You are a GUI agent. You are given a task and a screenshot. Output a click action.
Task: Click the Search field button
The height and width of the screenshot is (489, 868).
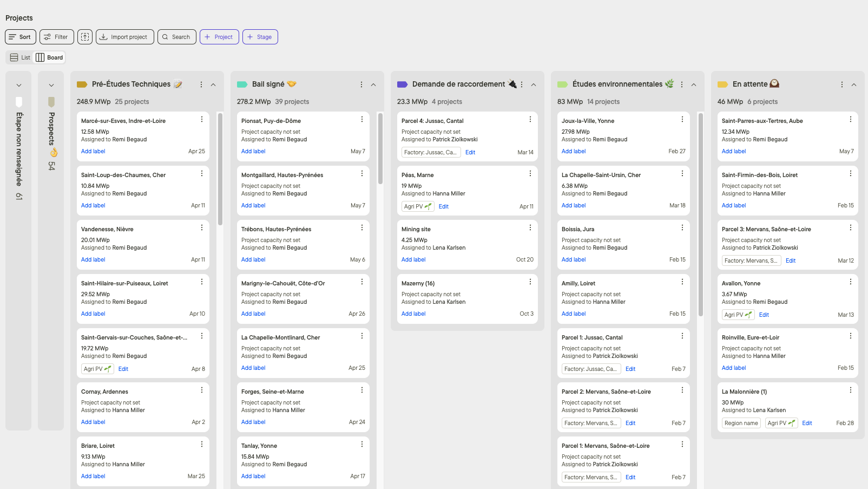(176, 37)
